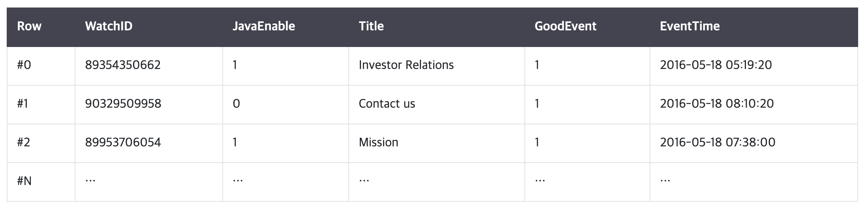This screenshot has height=214, width=868.
Task: Click the Row column header
Action: pos(29,26)
